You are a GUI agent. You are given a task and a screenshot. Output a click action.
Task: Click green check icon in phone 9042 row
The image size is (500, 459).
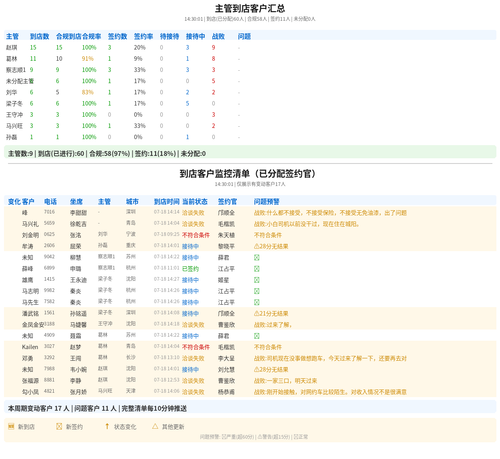pyautogui.click(x=257, y=257)
